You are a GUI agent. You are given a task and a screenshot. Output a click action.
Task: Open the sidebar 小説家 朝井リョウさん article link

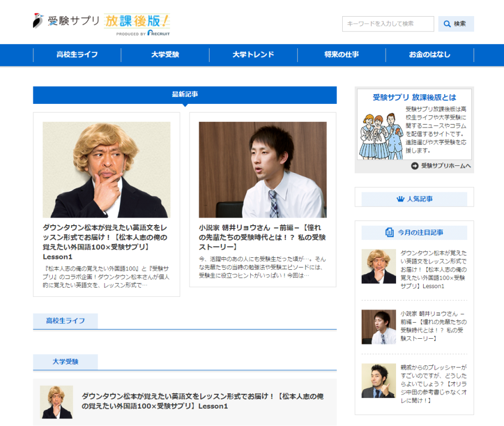tap(433, 326)
